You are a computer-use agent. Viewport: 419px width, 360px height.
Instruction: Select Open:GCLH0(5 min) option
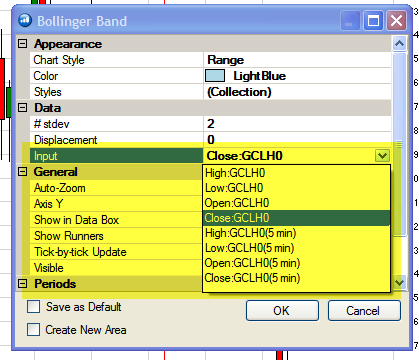[296, 263]
